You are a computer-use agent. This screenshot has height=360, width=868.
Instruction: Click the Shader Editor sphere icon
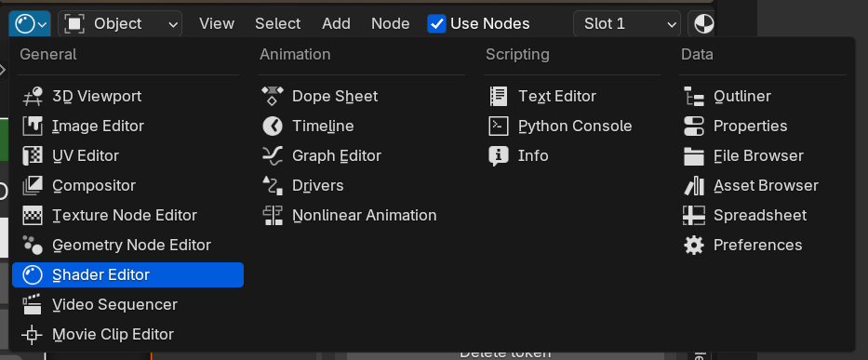point(33,275)
